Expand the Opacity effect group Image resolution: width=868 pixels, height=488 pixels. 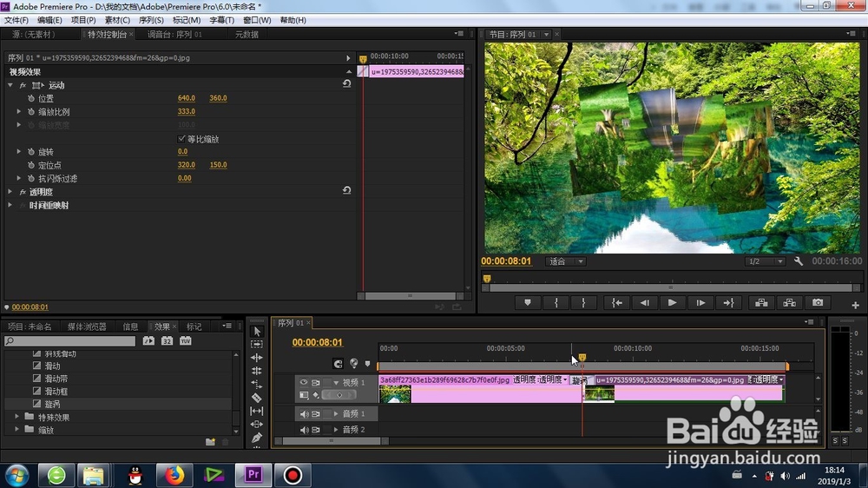[10, 192]
